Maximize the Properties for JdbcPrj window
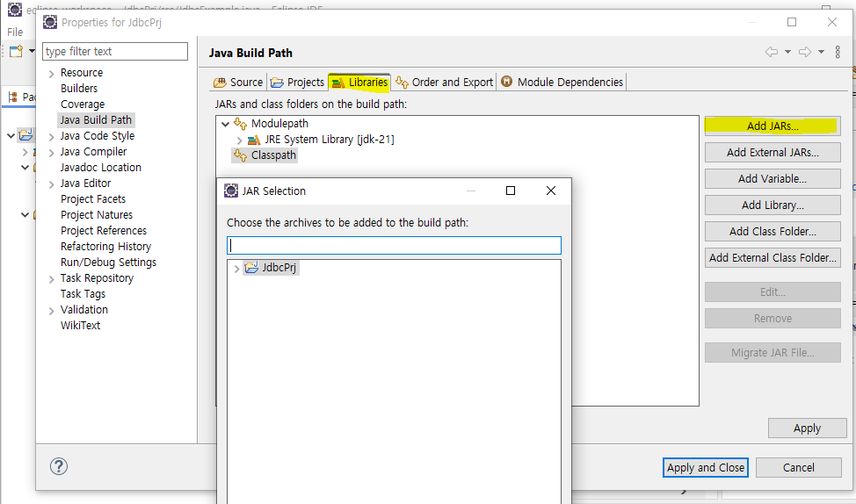The image size is (856, 504). [x=792, y=22]
